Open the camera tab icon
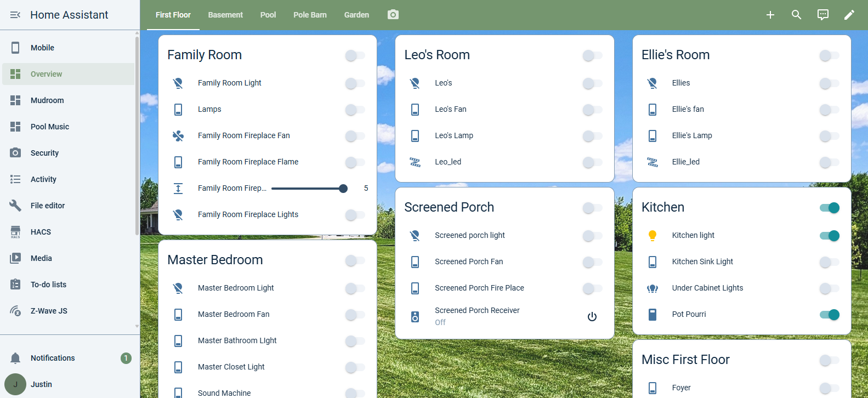This screenshot has height=398, width=868. click(x=393, y=15)
